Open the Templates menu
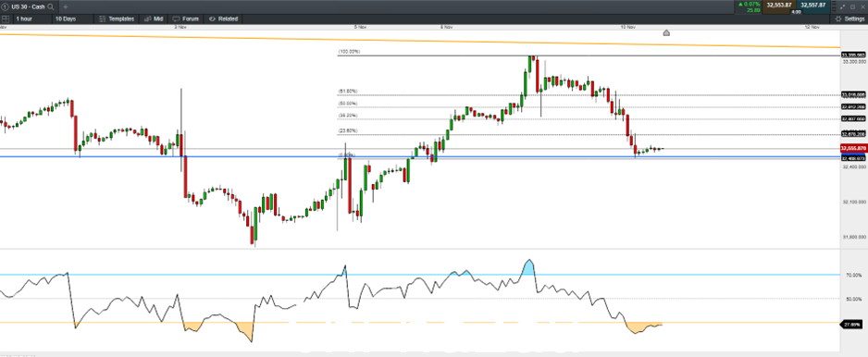Screen dimensions: 868x357 117,18
